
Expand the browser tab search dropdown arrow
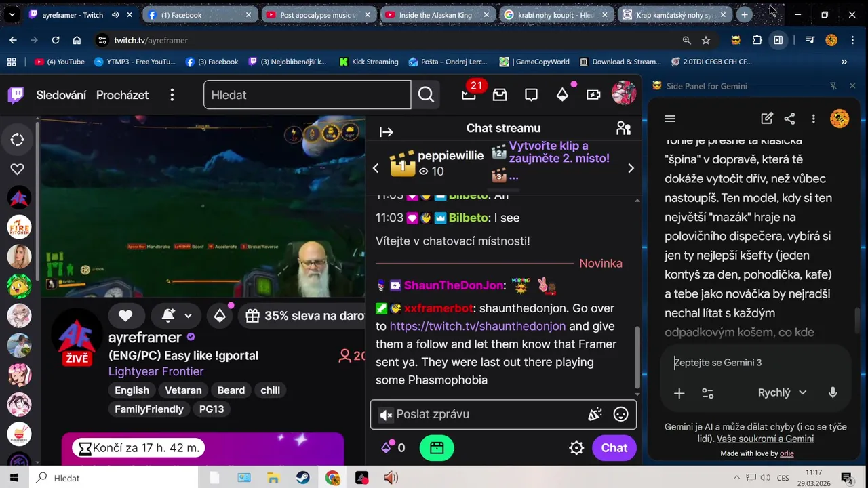click(12, 14)
